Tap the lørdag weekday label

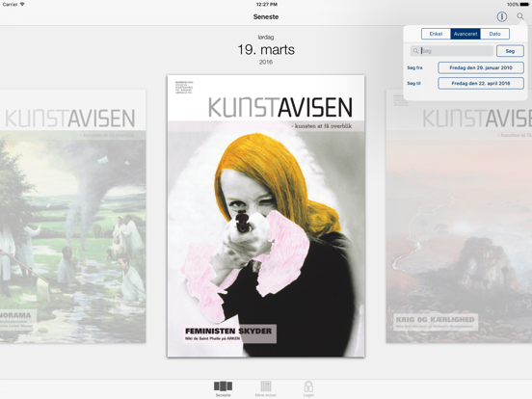click(266, 38)
